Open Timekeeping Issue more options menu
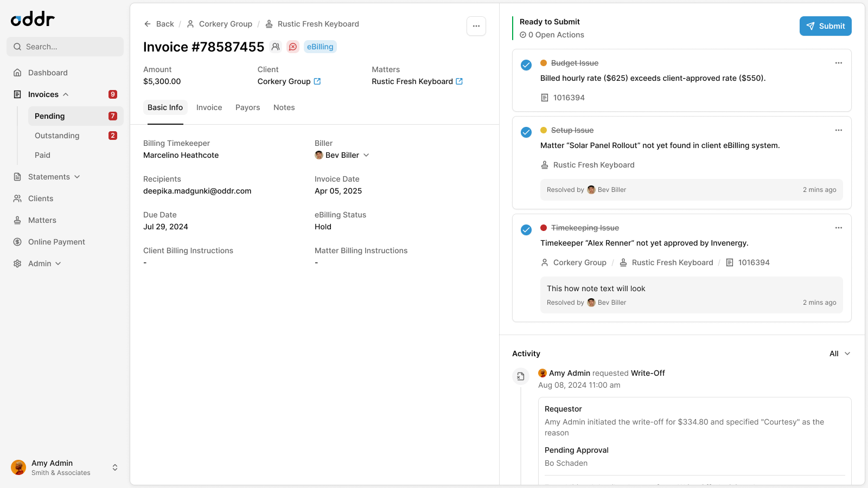Viewport: 868px width, 488px height. click(x=838, y=228)
